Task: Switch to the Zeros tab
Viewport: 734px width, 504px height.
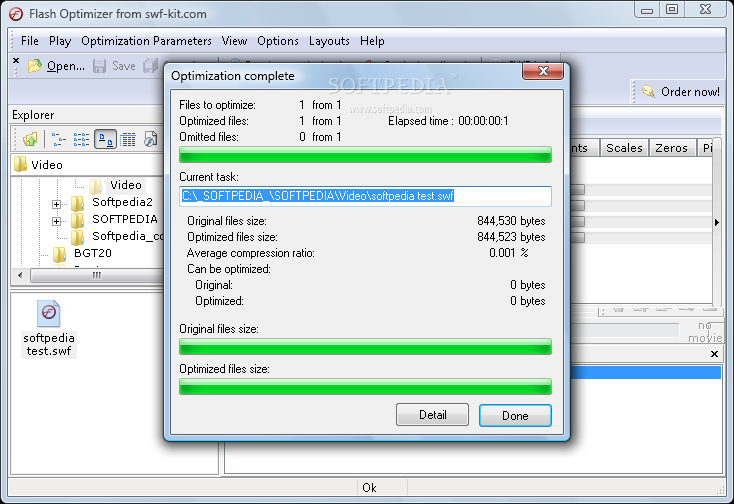Action: tap(671, 148)
